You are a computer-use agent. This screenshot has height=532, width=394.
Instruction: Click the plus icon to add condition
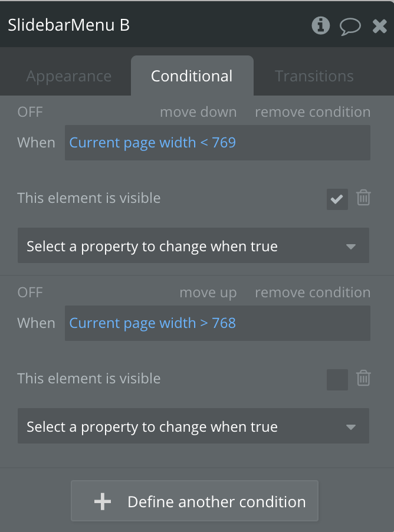[103, 502]
